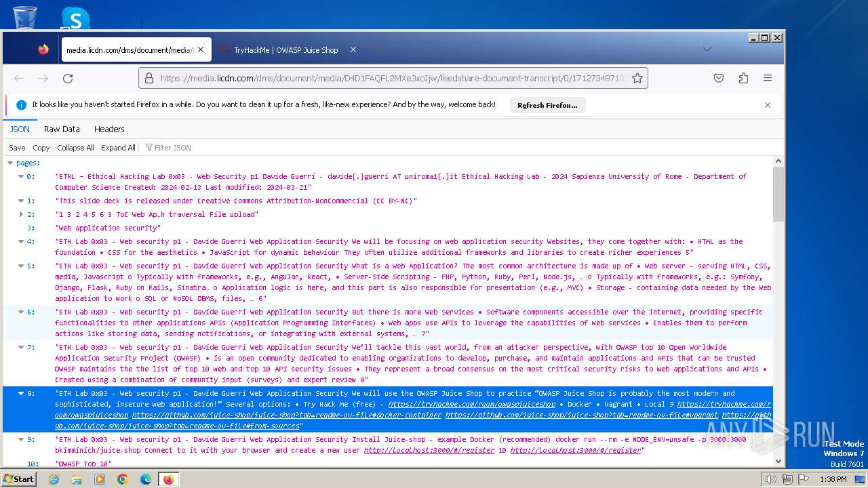Click the Firefox logo icon in tab bar
Viewport: 868px width, 488px height.
click(x=43, y=49)
